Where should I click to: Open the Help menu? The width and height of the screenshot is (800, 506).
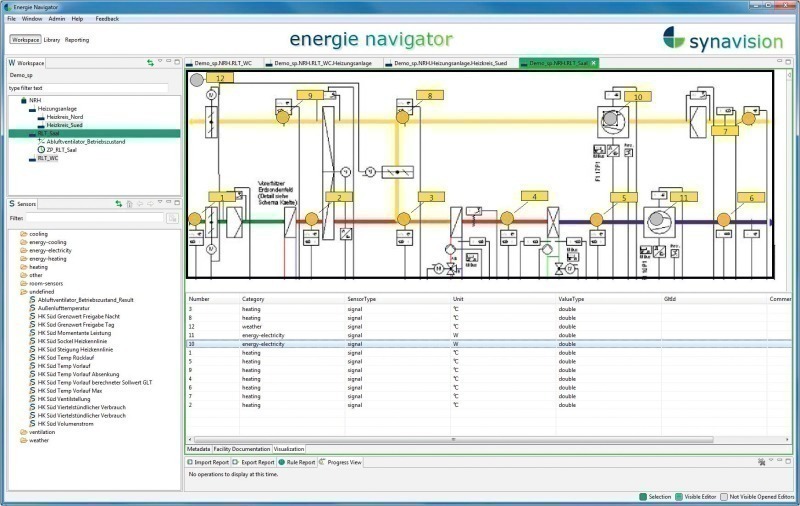77,18
